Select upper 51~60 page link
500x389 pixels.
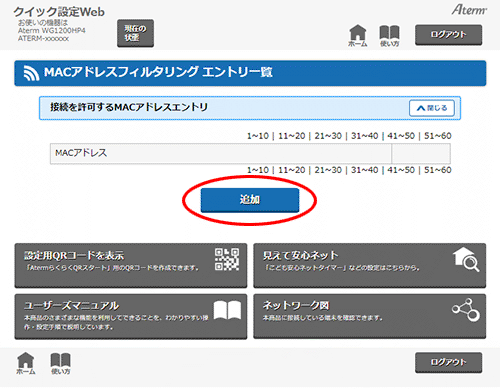[x=438, y=136]
